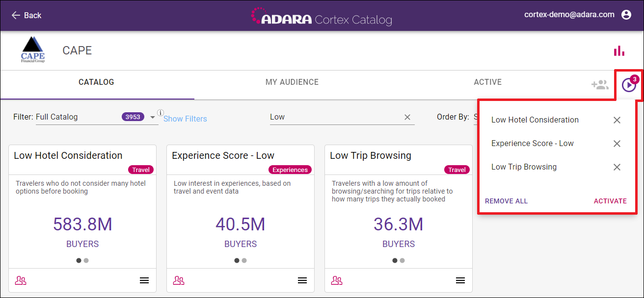
Task: Click Low Hotel Consideration in the activation list
Action: point(535,120)
